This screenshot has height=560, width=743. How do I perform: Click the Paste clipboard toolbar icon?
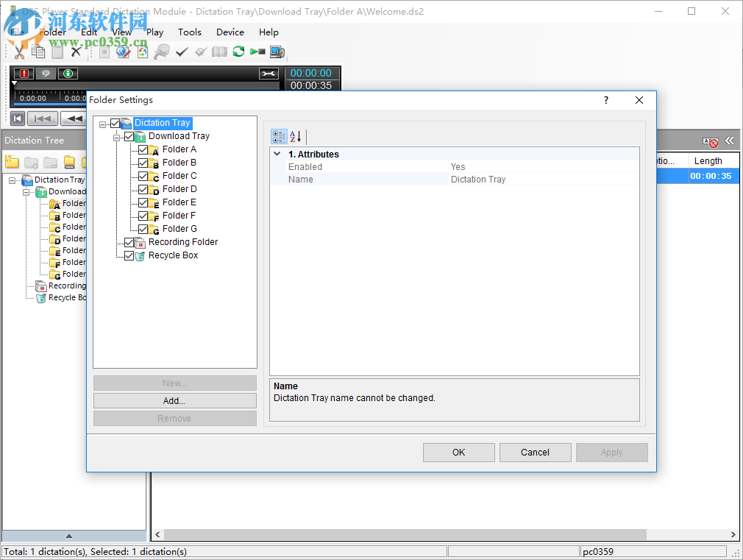(57, 52)
